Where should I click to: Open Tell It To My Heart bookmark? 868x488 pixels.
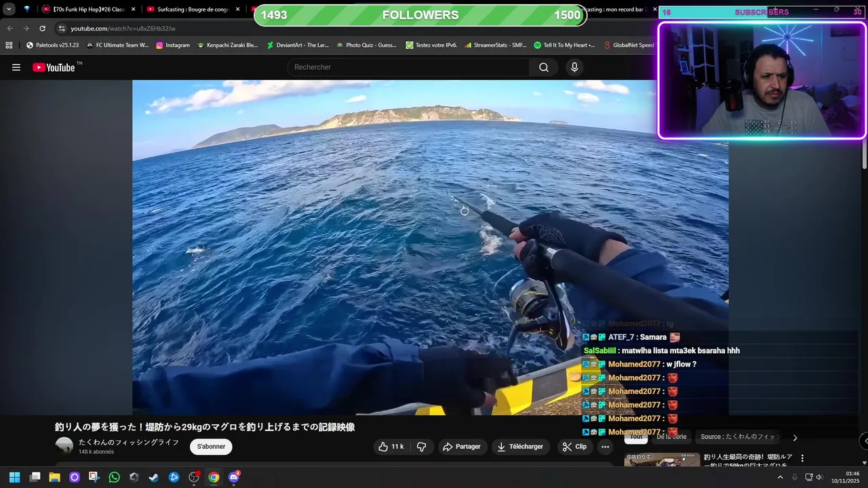564,45
